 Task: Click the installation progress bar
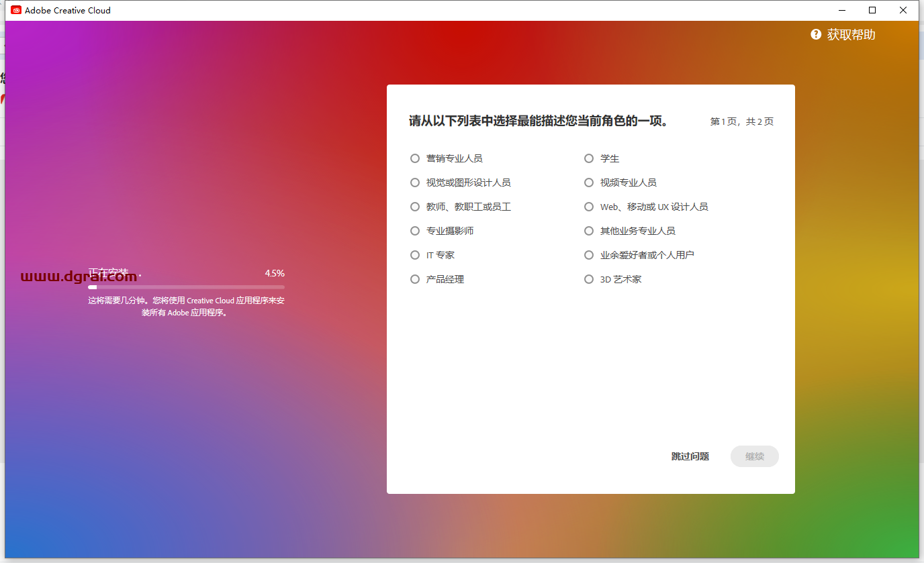186,287
